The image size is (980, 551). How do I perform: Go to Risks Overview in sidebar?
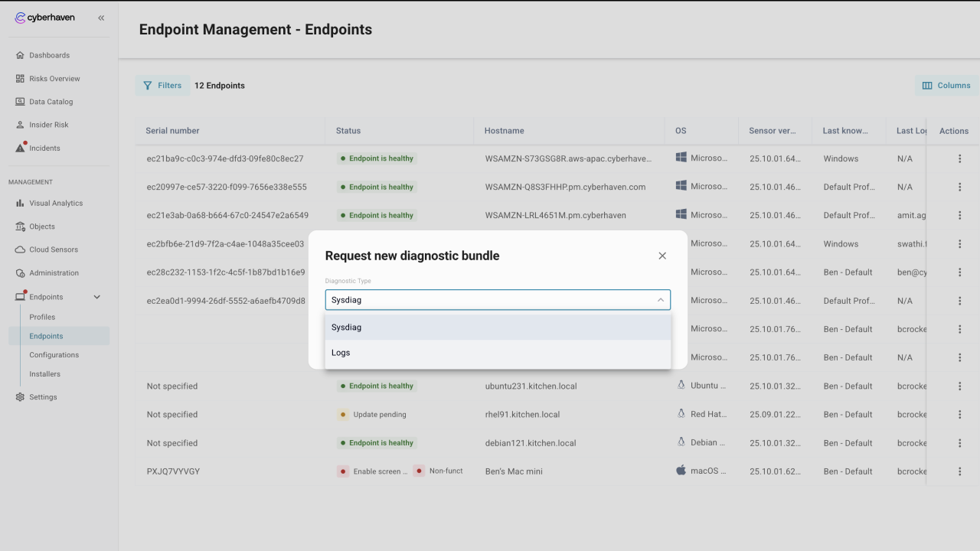(54, 79)
